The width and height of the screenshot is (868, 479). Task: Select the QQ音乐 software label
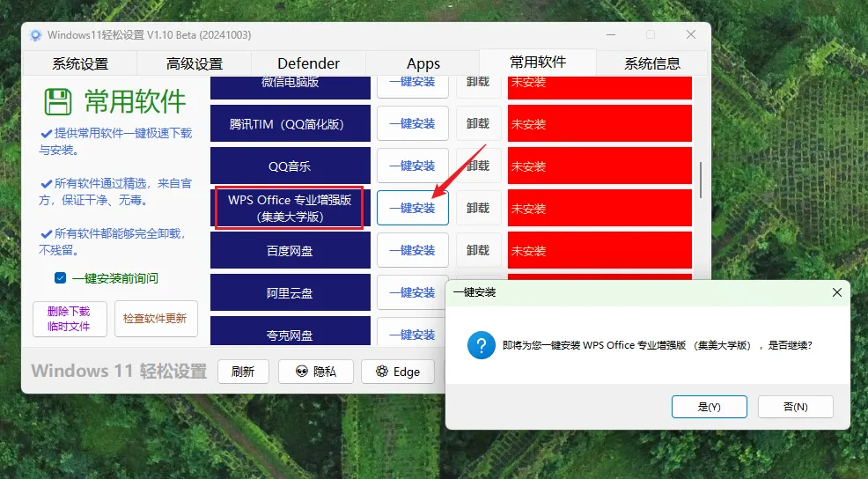click(291, 166)
